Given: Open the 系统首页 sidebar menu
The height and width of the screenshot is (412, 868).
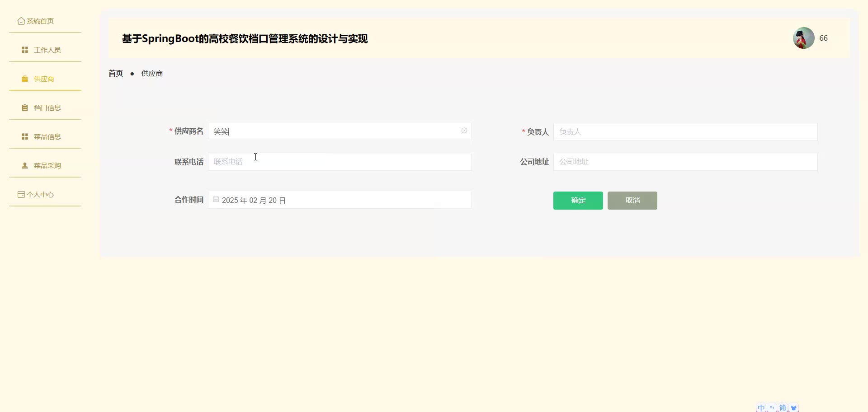Looking at the screenshot, I should tap(36, 21).
